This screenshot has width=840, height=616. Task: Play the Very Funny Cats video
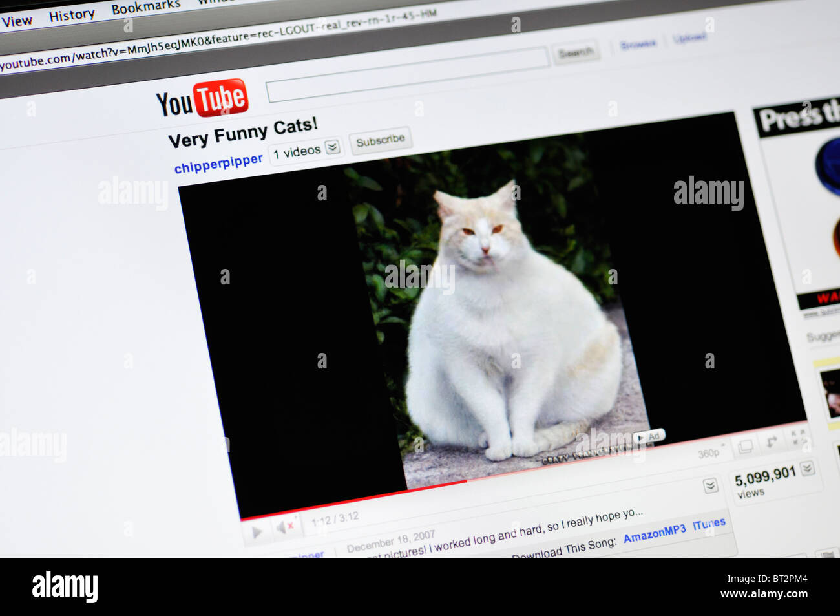pos(257,532)
